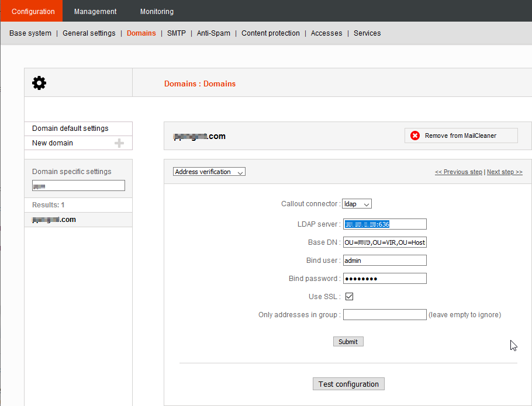
Task: Open the SMTP submenu
Action: 177,33
